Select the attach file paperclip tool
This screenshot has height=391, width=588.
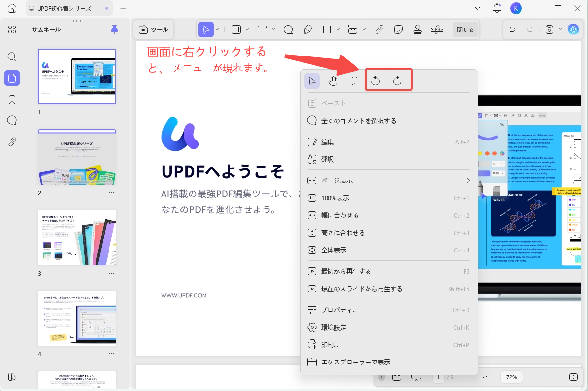tap(379, 29)
